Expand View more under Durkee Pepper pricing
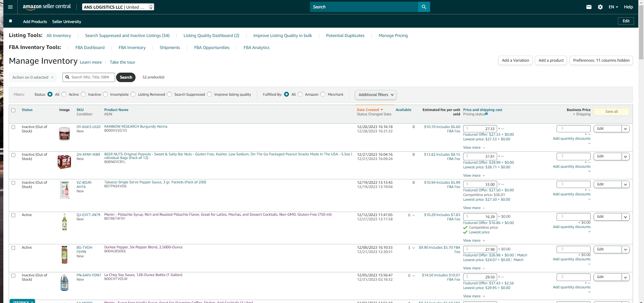Viewport: 644px width, 303px height. click(x=474, y=268)
